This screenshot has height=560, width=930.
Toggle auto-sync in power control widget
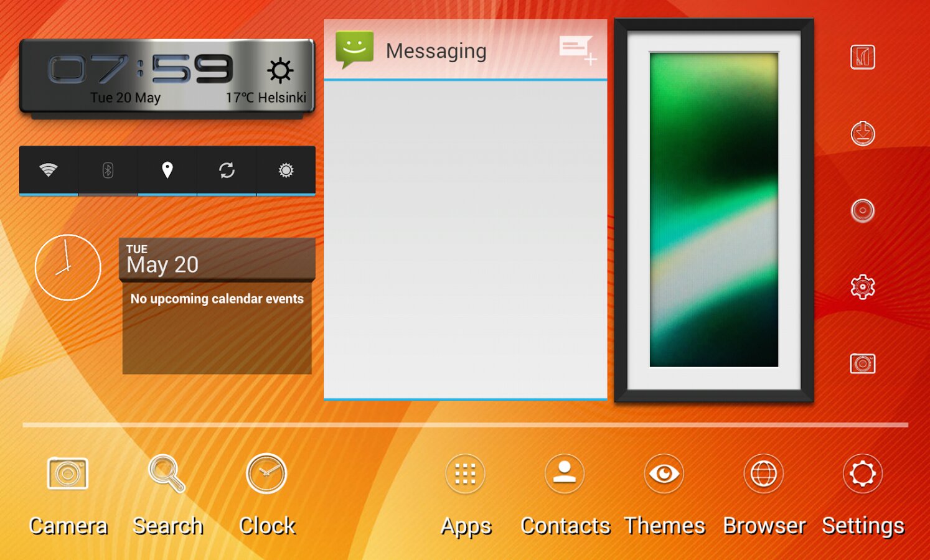click(x=227, y=170)
